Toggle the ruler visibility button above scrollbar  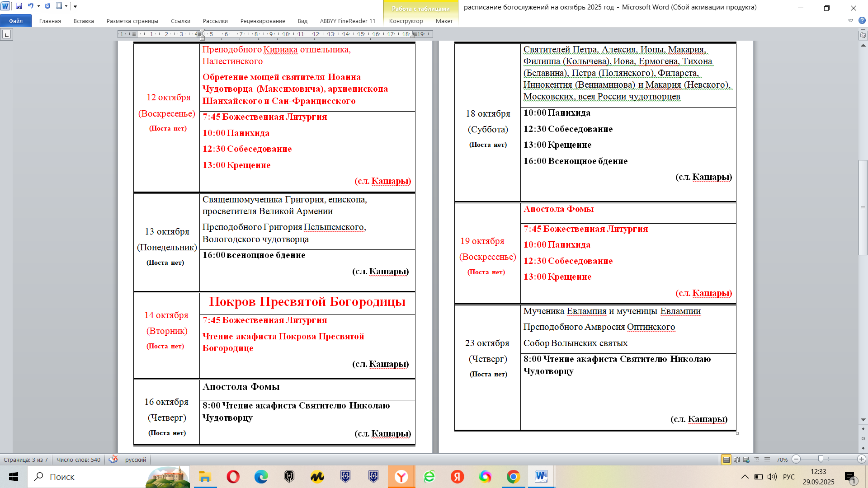(863, 35)
